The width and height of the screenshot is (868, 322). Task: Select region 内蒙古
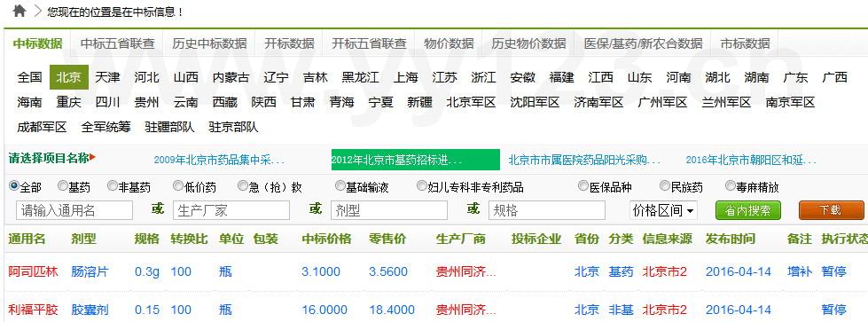(231, 77)
